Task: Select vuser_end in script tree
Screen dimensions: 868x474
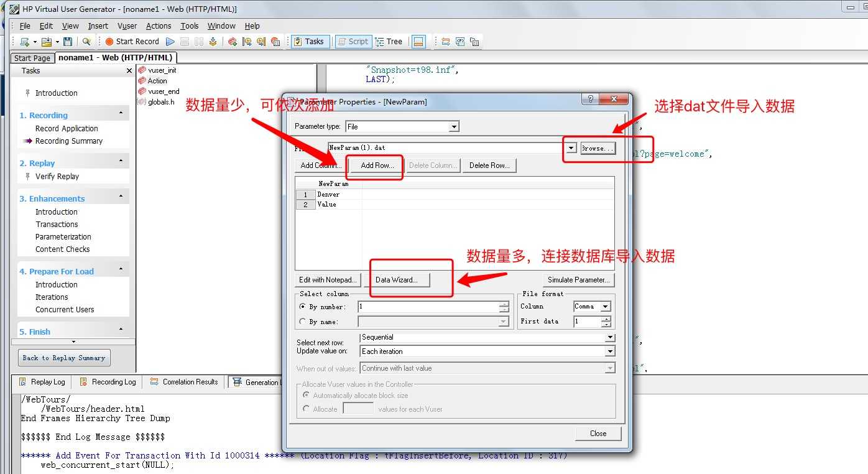Action: coord(164,91)
